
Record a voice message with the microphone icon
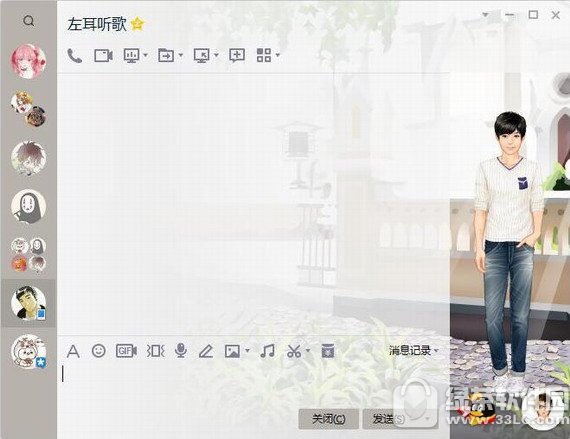click(x=181, y=351)
